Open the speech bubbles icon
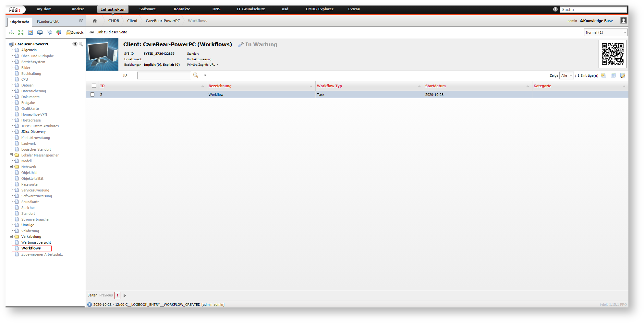The width and height of the screenshot is (644, 323). coord(50,32)
